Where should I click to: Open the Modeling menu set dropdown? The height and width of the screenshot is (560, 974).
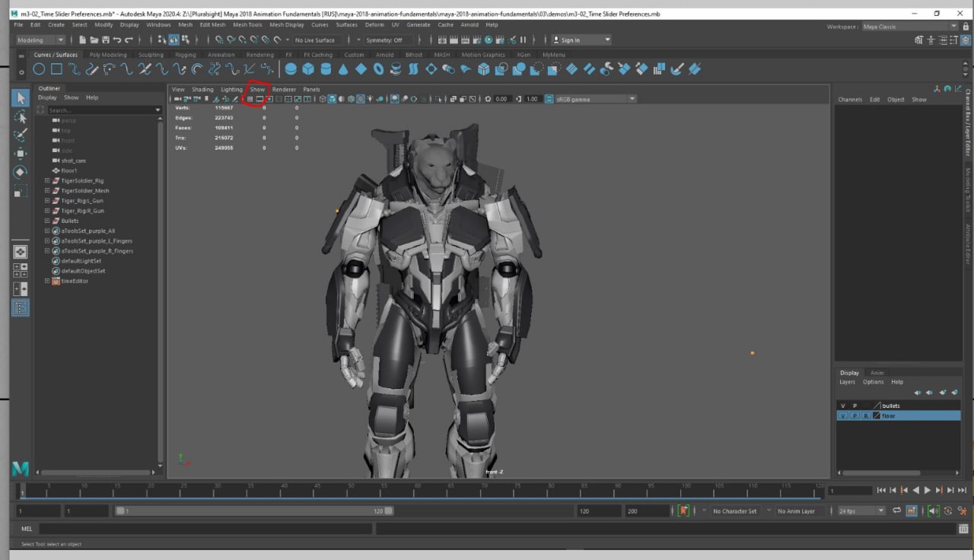click(40, 40)
